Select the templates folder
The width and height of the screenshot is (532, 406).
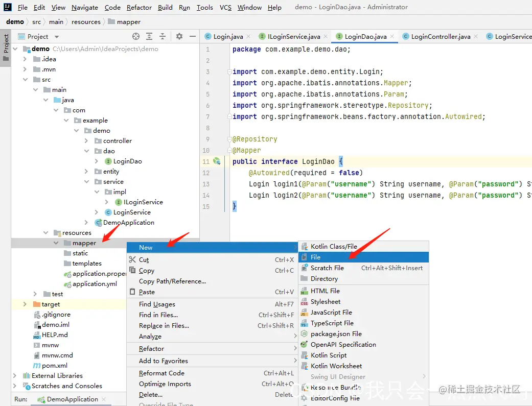pyautogui.click(x=87, y=263)
